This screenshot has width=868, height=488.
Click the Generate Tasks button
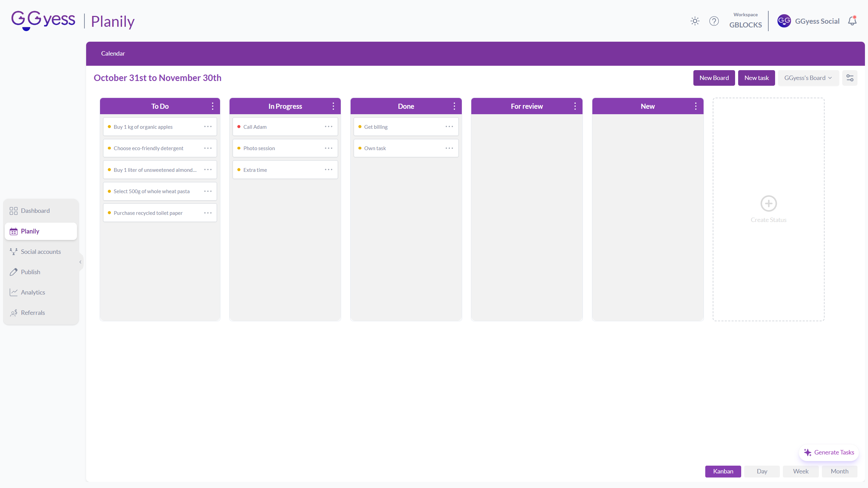click(x=829, y=452)
